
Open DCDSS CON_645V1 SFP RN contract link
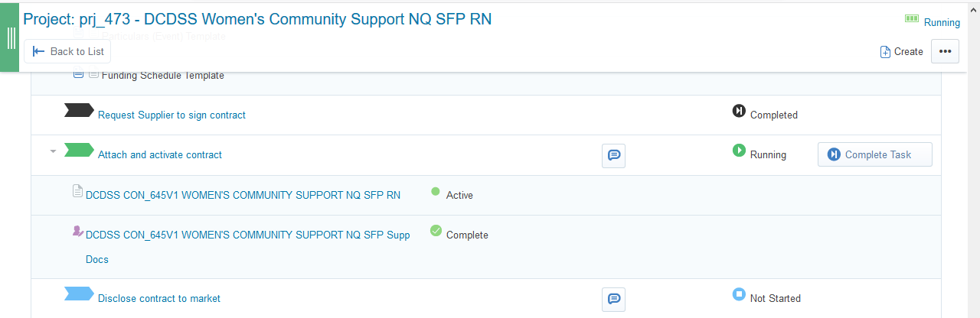pos(243,195)
